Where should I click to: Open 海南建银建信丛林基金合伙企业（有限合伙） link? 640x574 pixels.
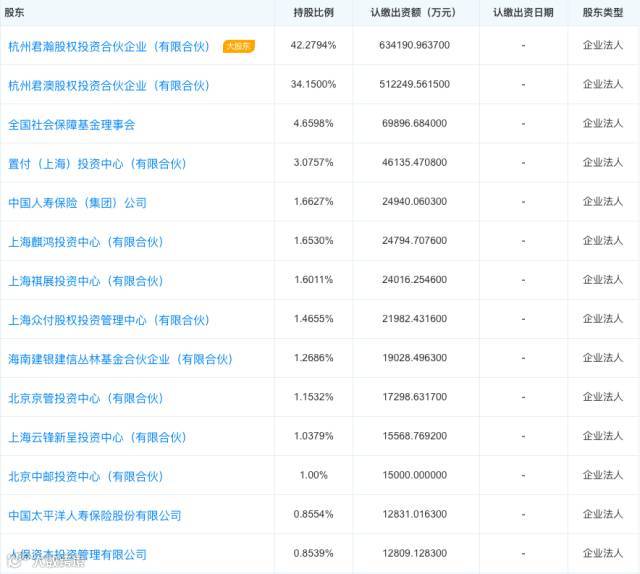point(120,359)
